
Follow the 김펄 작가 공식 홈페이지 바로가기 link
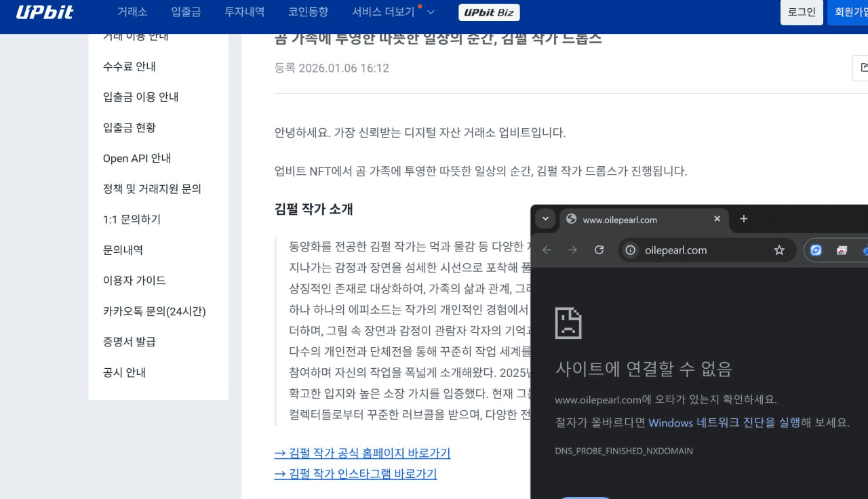(362, 453)
